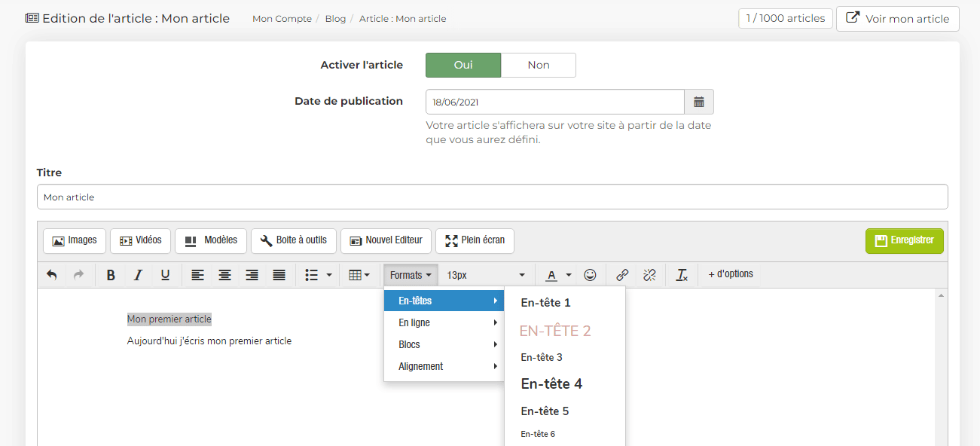Center-align the text

click(224, 275)
